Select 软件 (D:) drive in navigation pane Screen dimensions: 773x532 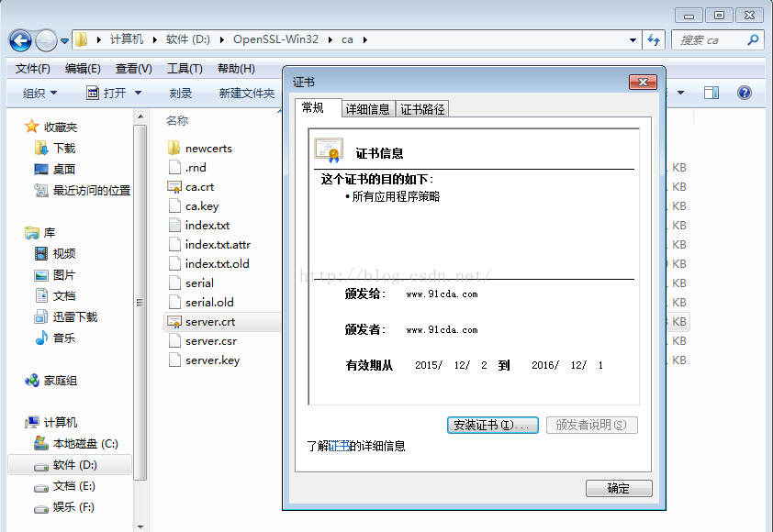[70, 465]
